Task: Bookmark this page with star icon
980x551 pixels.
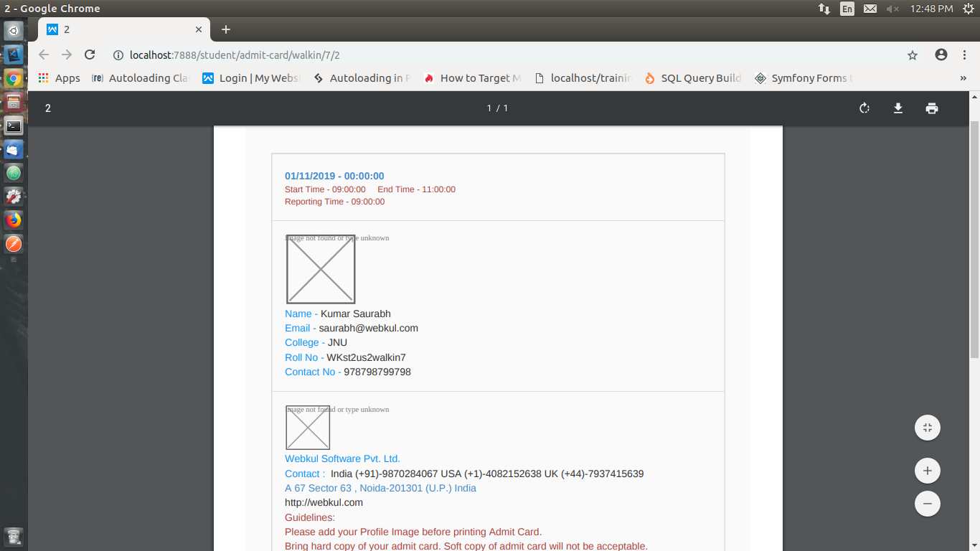Action: point(913,55)
